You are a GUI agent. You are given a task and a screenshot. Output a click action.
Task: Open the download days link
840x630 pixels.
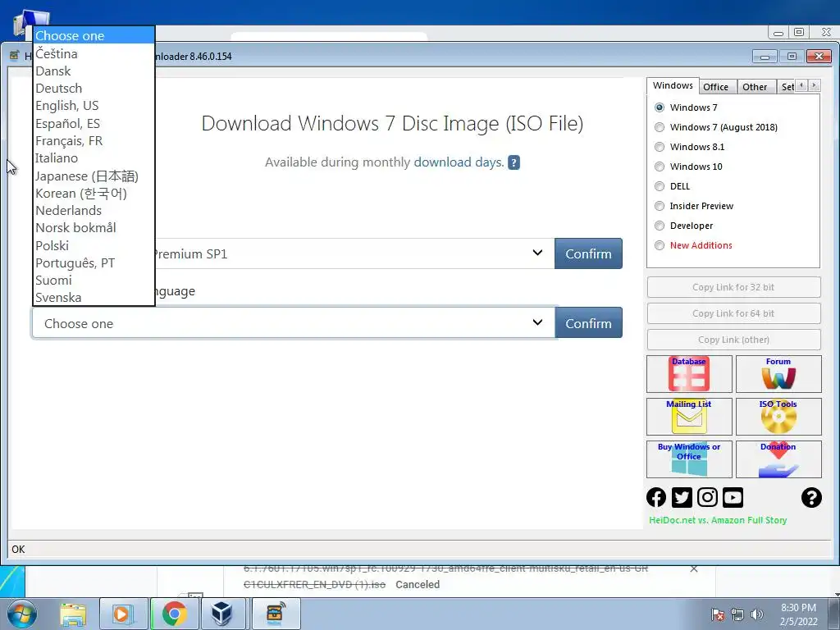pyautogui.click(x=459, y=162)
